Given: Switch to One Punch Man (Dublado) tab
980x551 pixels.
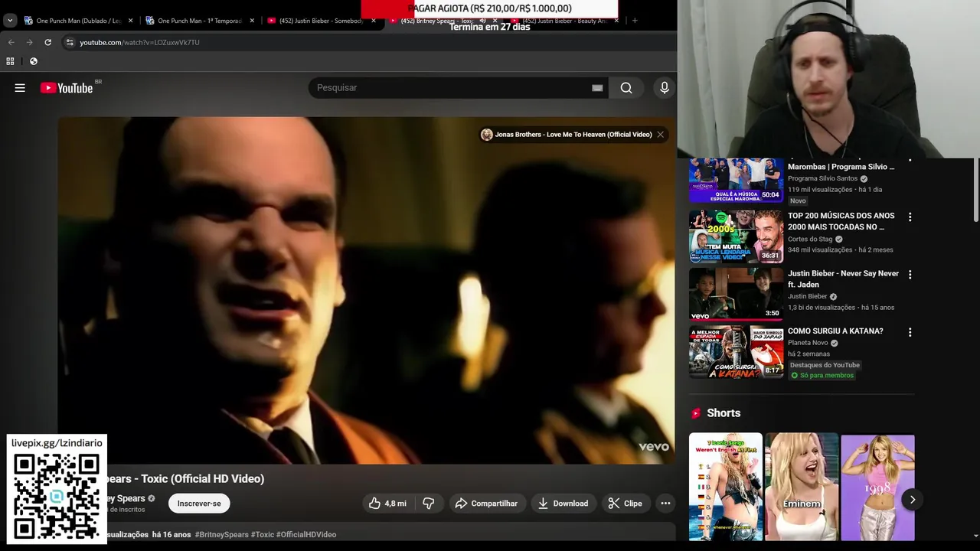Looking at the screenshot, I should click(80, 21).
